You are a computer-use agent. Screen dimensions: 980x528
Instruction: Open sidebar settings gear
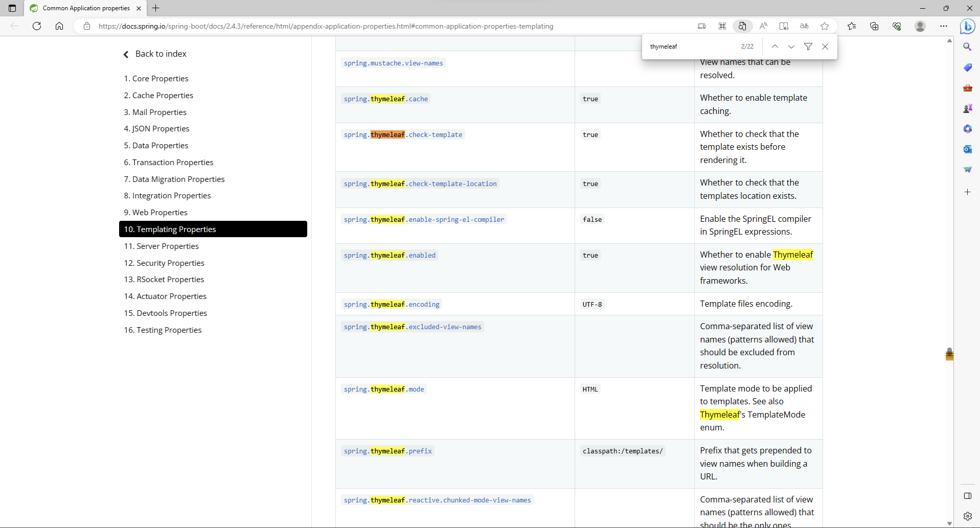coord(967,516)
